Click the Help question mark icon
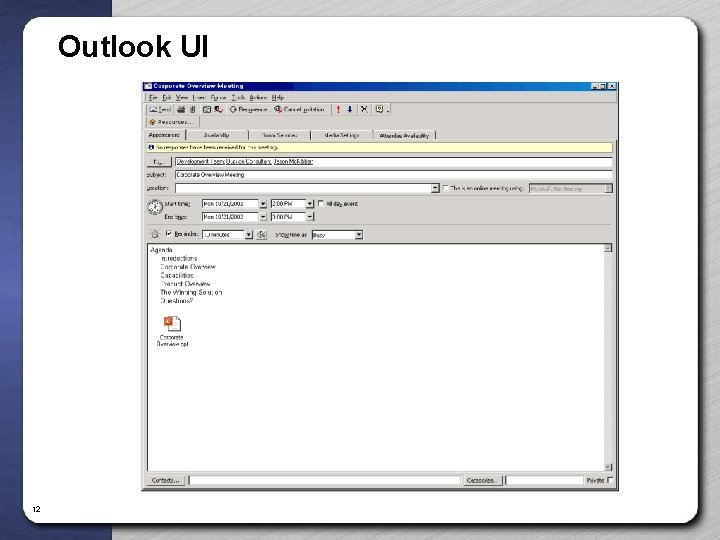This screenshot has height=540, width=720. [379, 109]
